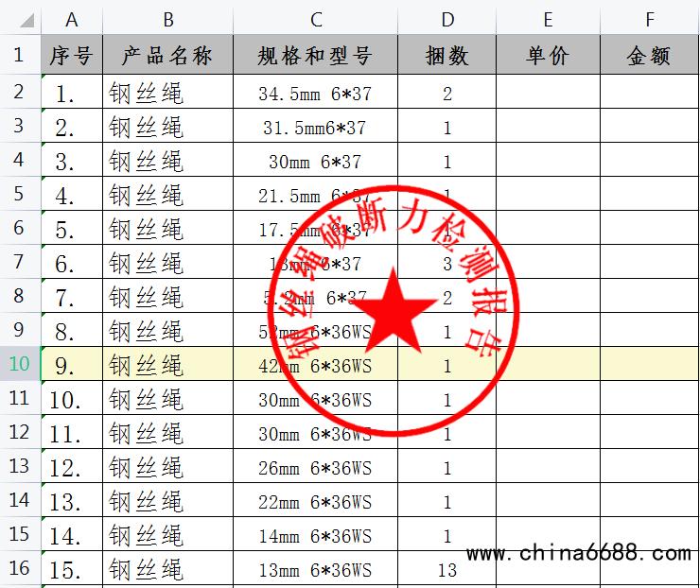Select row 1 header
This screenshot has height=588, width=700.
(x=20, y=55)
